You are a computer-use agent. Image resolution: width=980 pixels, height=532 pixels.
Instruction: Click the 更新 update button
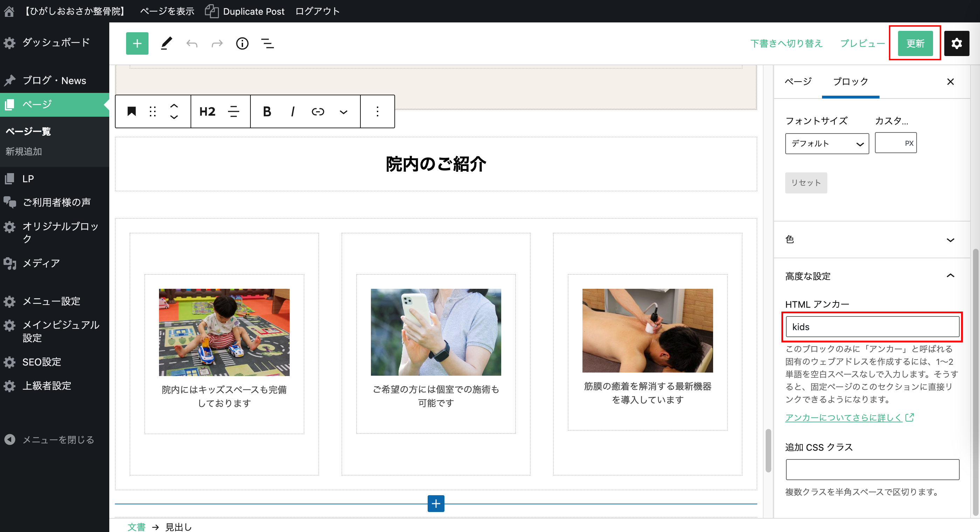915,43
